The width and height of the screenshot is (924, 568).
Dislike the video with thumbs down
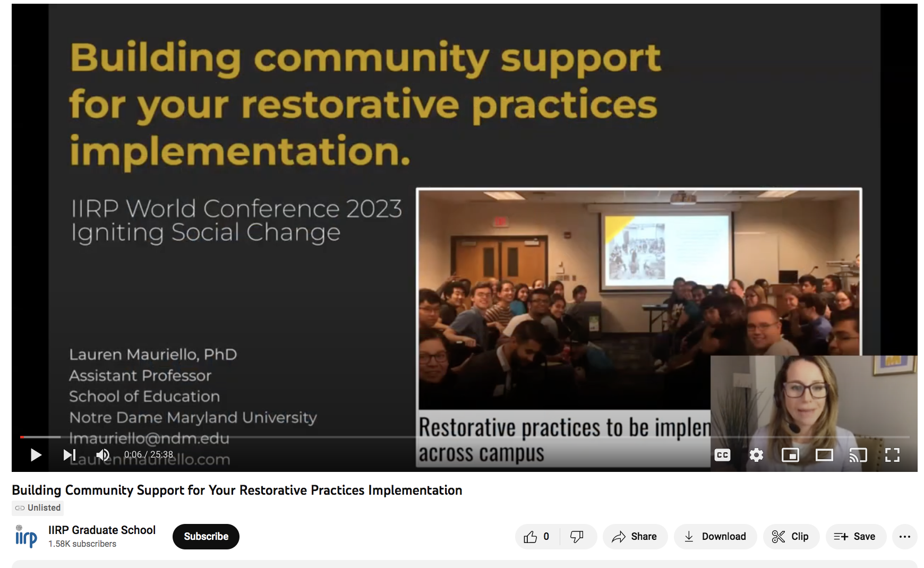click(577, 537)
